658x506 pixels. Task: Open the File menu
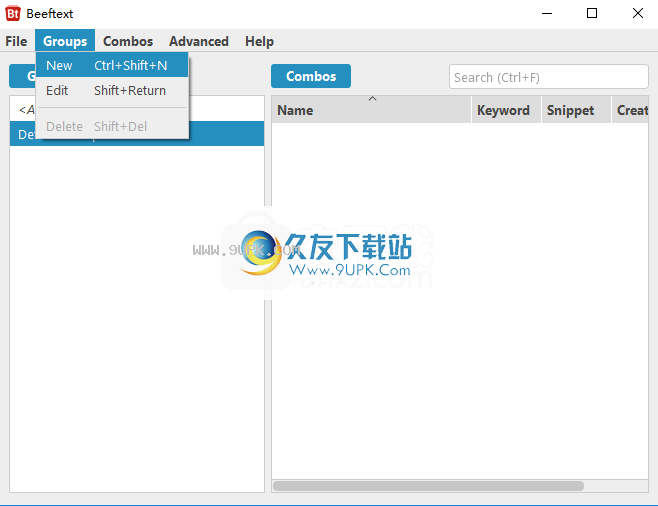(16, 41)
